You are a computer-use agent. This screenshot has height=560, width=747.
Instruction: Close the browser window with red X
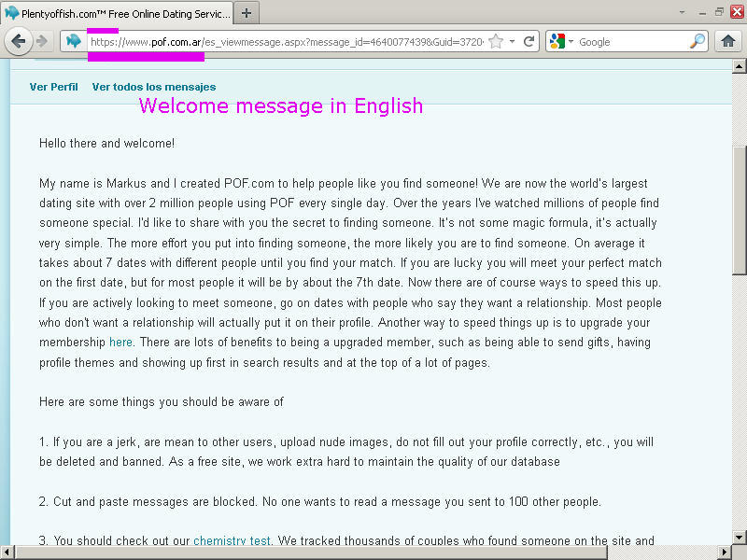738,12
